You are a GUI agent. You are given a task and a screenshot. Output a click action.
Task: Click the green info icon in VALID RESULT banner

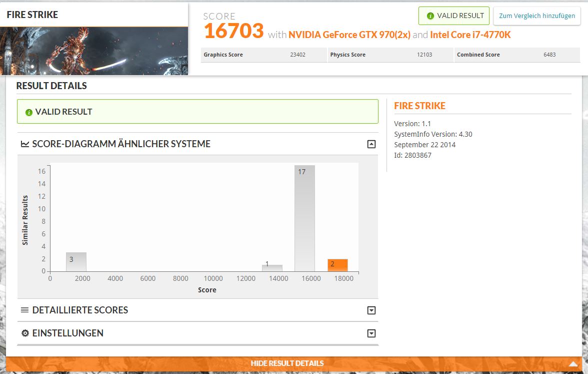pyautogui.click(x=28, y=112)
